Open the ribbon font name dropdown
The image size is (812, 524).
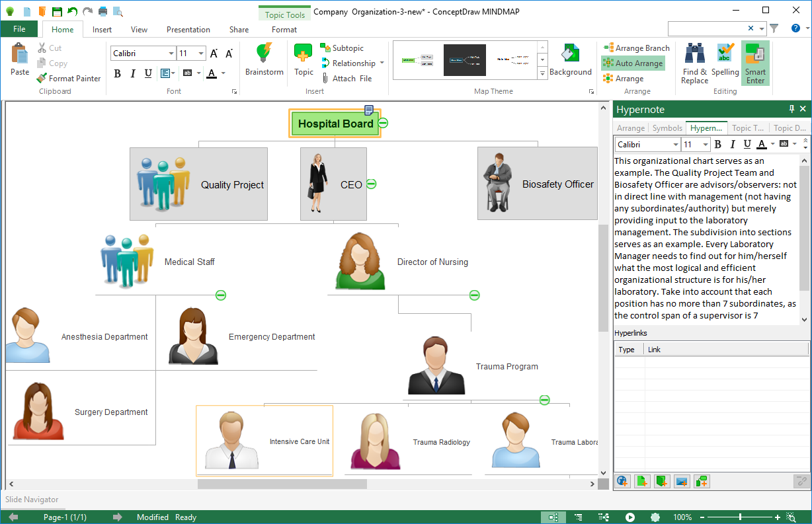171,54
